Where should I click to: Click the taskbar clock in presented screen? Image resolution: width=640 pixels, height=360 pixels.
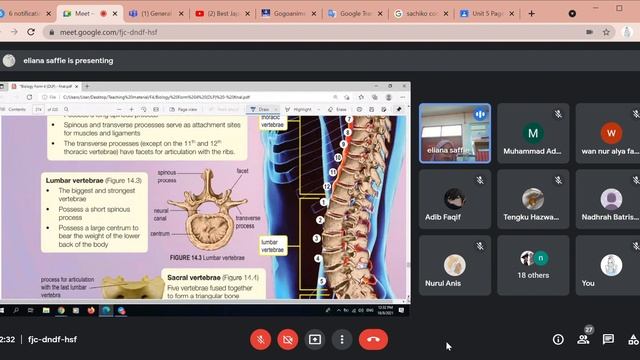pos(385,310)
